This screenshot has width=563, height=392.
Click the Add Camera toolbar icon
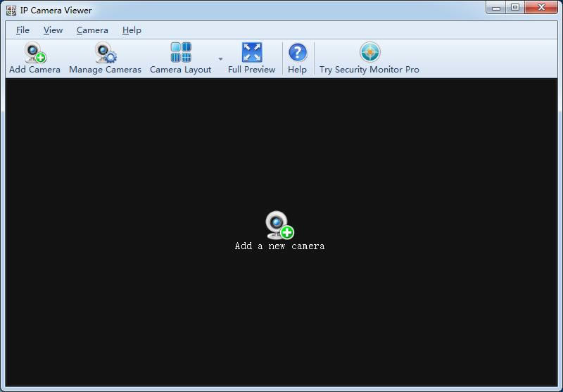35,52
